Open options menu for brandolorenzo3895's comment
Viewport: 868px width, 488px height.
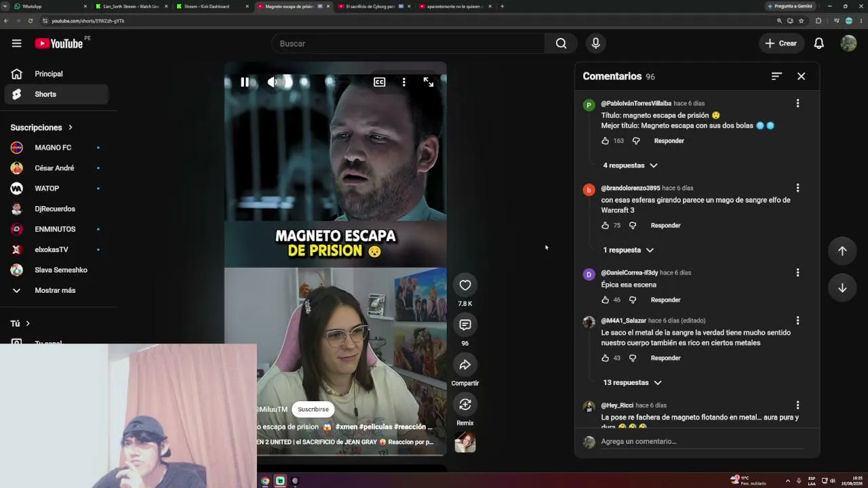click(x=797, y=188)
